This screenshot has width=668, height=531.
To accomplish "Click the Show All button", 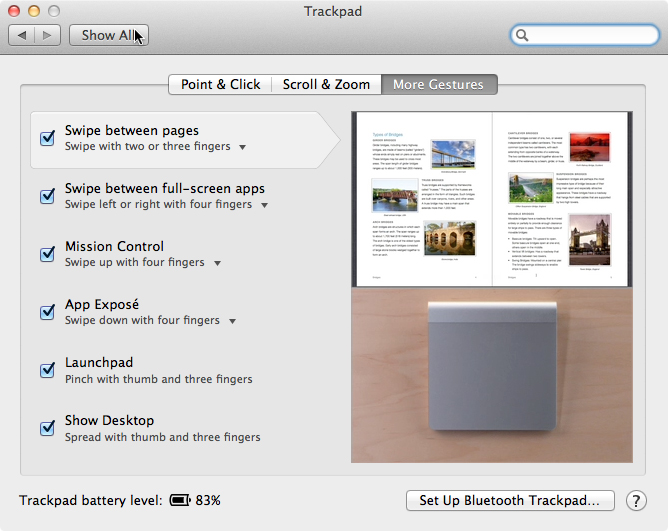I will point(109,35).
